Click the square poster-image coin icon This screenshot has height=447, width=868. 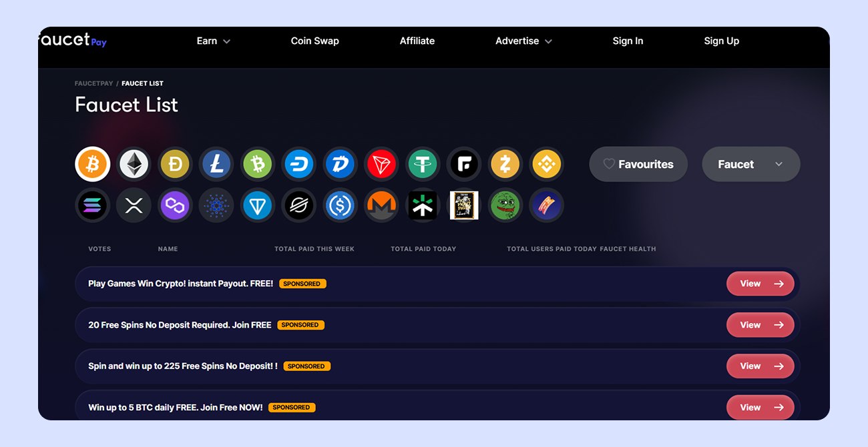(464, 205)
